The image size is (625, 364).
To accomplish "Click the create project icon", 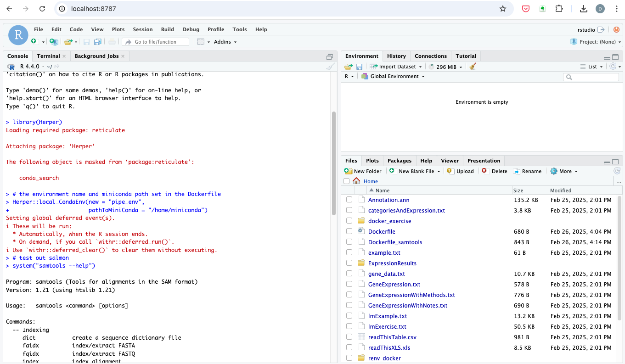I will point(54,42).
